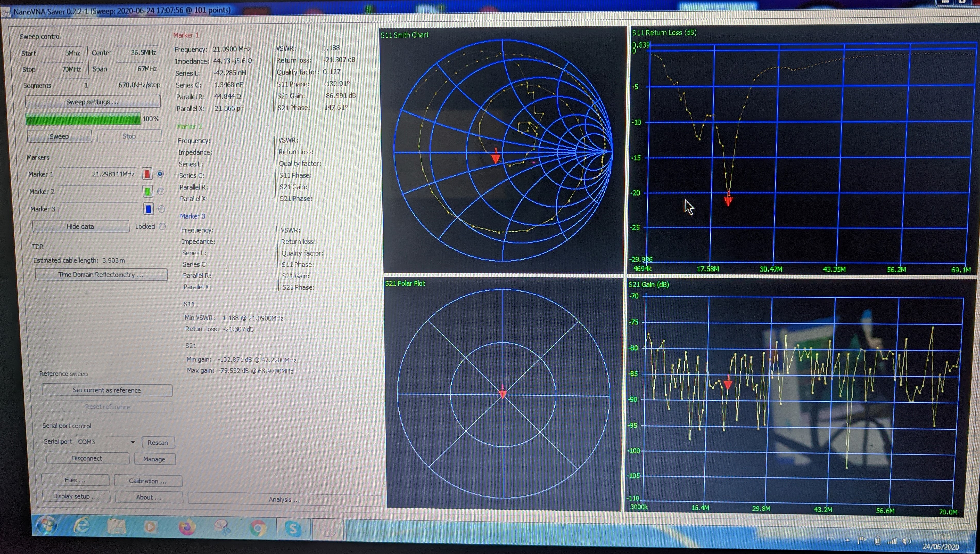Edit the Segments count field
The image size is (980, 554).
pos(72,85)
